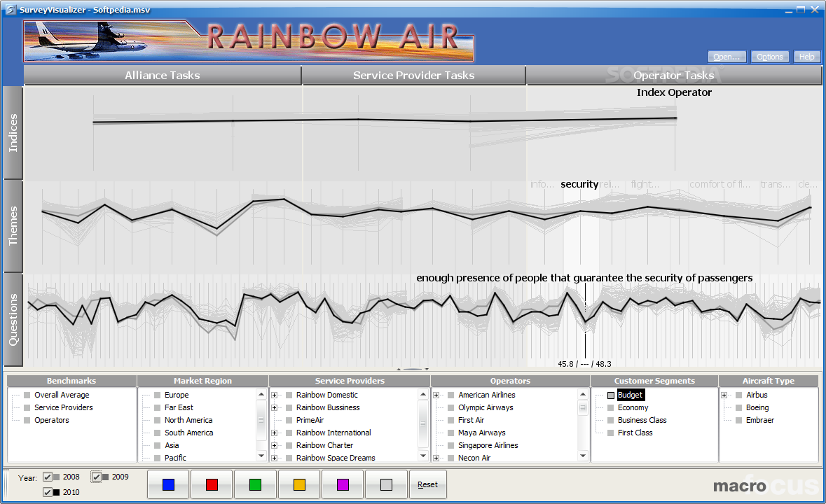This screenshot has width=826, height=504.
Task: Click the Pacific region color box
Action: click(x=158, y=458)
